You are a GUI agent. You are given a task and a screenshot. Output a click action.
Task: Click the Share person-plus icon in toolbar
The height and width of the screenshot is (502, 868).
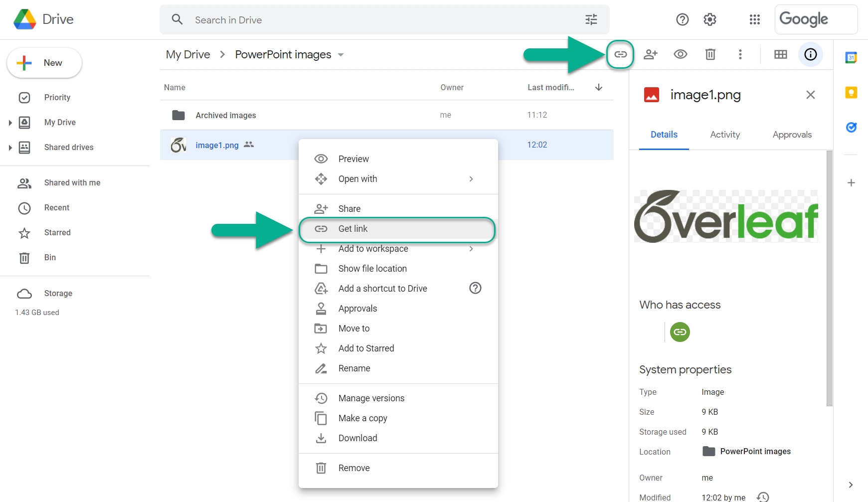pyautogui.click(x=650, y=54)
